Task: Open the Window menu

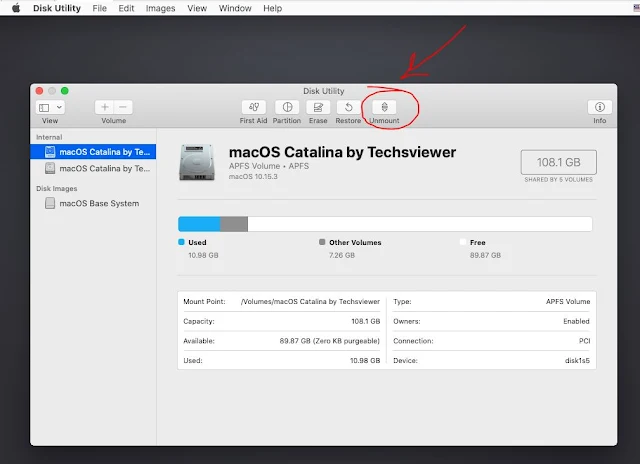Action: click(x=235, y=8)
